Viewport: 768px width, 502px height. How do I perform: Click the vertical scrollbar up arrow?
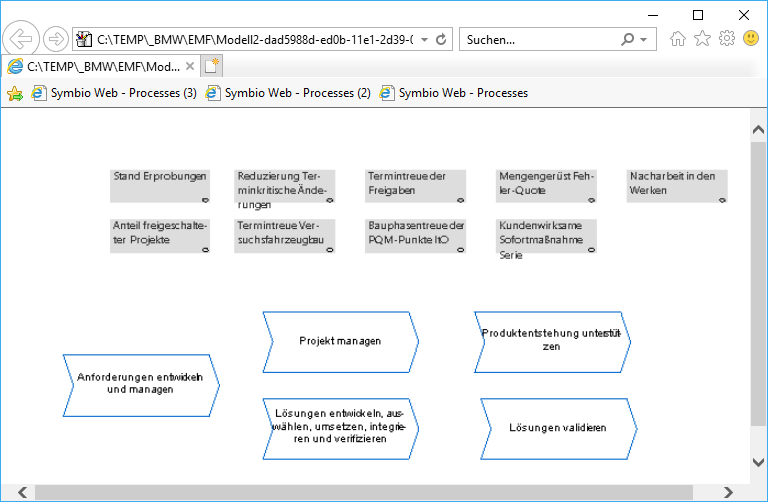(758, 129)
